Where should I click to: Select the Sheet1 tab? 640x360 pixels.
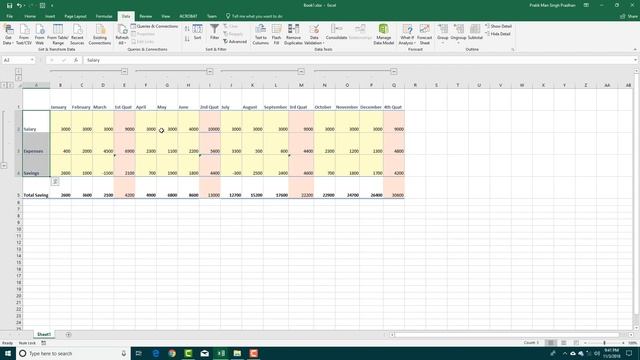pos(44,334)
